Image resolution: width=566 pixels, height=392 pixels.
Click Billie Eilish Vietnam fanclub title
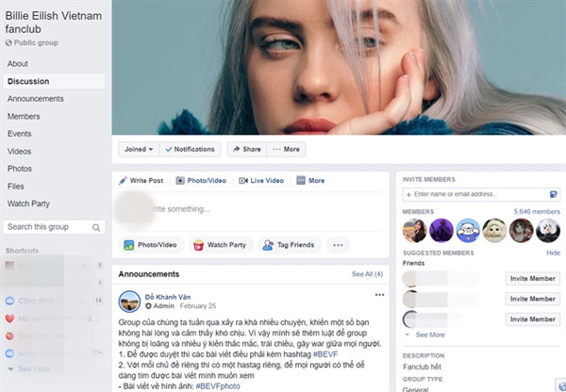click(x=54, y=23)
